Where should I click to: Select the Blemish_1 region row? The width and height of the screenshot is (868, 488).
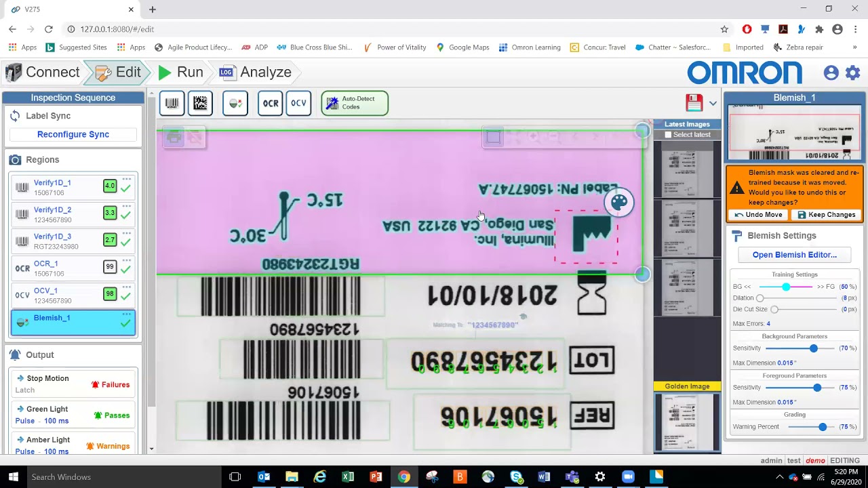[x=73, y=323]
